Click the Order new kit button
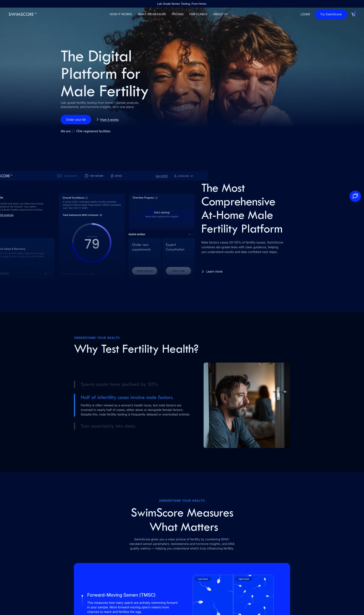 point(144,271)
